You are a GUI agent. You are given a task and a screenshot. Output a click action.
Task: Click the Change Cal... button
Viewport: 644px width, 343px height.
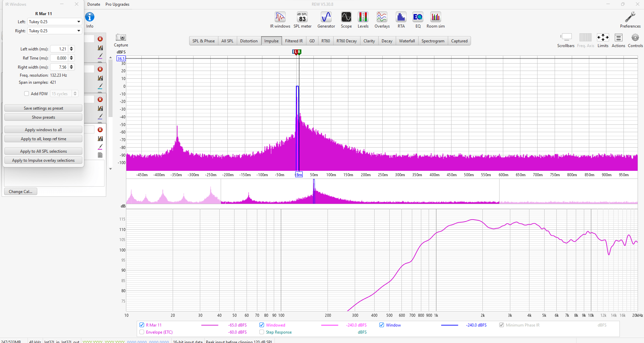[x=20, y=192]
